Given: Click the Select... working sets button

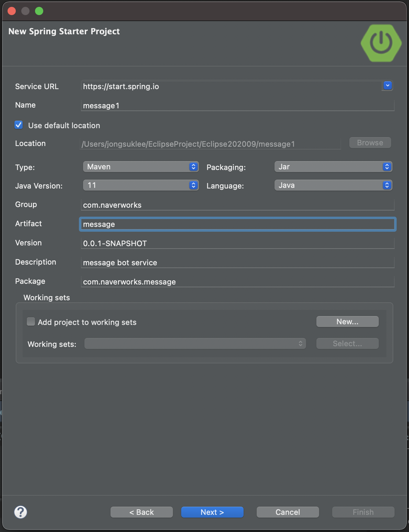Looking at the screenshot, I should 348,343.
